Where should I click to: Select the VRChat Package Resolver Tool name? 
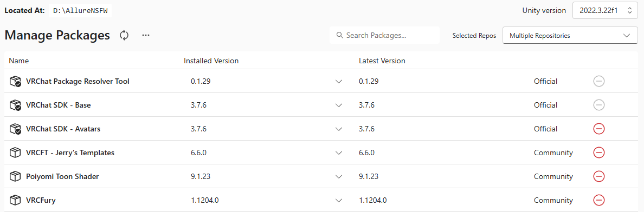click(78, 81)
